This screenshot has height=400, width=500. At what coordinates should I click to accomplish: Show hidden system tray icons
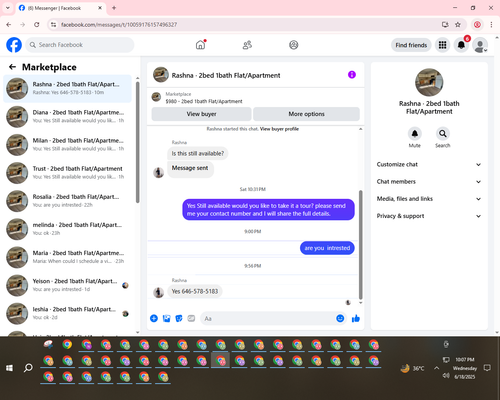pos(436,368)
